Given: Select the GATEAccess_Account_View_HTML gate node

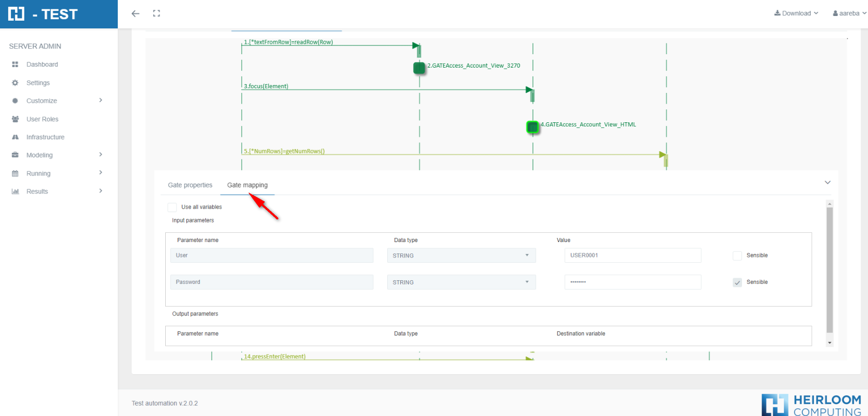Looking at the screenshot, I should coord(532,126).
